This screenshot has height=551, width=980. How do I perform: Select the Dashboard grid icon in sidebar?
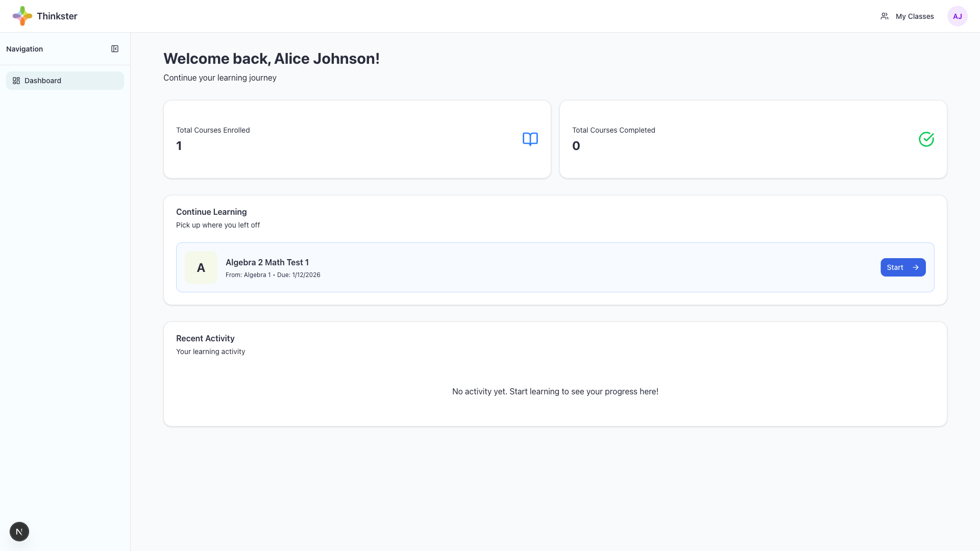tap(16, 80)
